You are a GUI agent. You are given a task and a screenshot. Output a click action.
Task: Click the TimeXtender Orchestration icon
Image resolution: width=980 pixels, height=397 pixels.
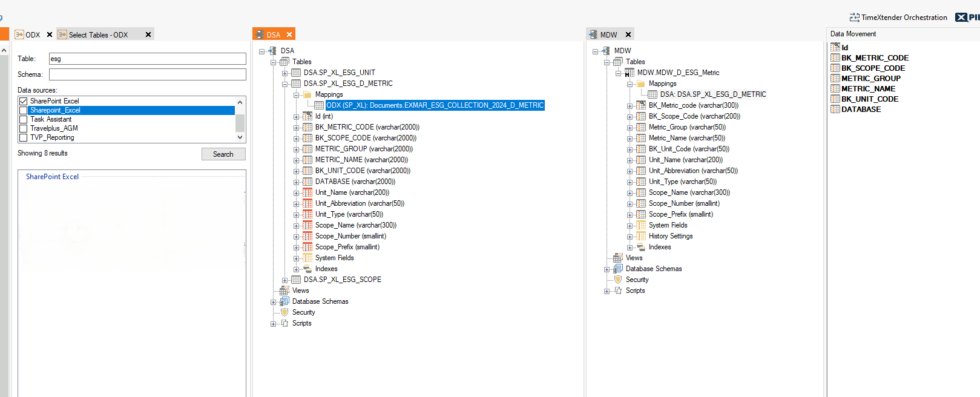coord(854,17)
